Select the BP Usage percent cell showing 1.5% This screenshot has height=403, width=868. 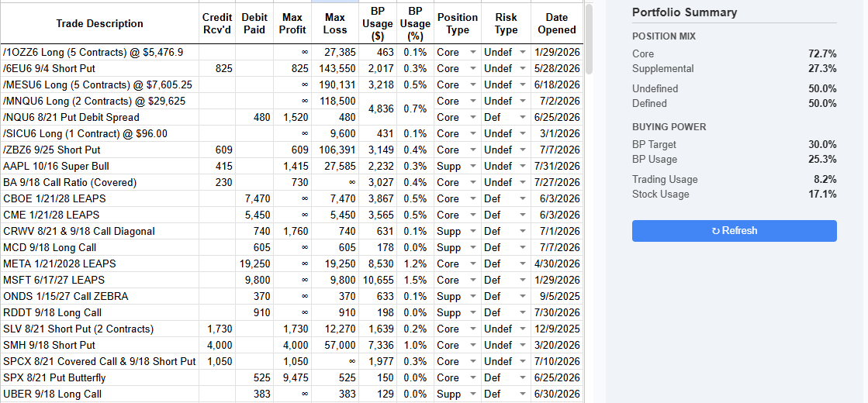point(415,280)
